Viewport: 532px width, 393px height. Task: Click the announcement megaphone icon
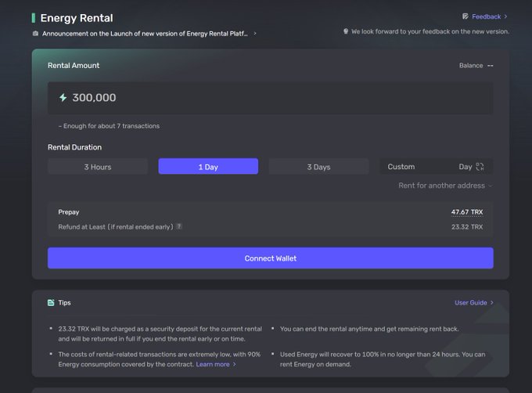coord(35,34)
